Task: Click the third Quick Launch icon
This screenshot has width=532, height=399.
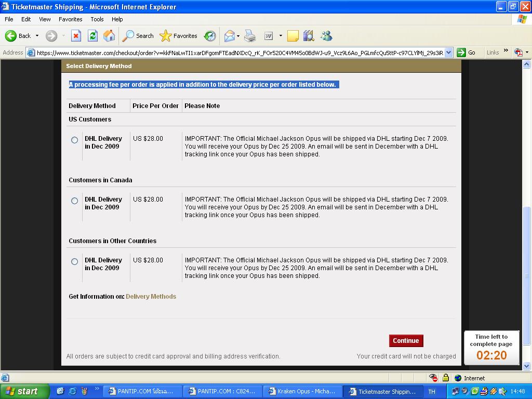Action: point(85,391)
